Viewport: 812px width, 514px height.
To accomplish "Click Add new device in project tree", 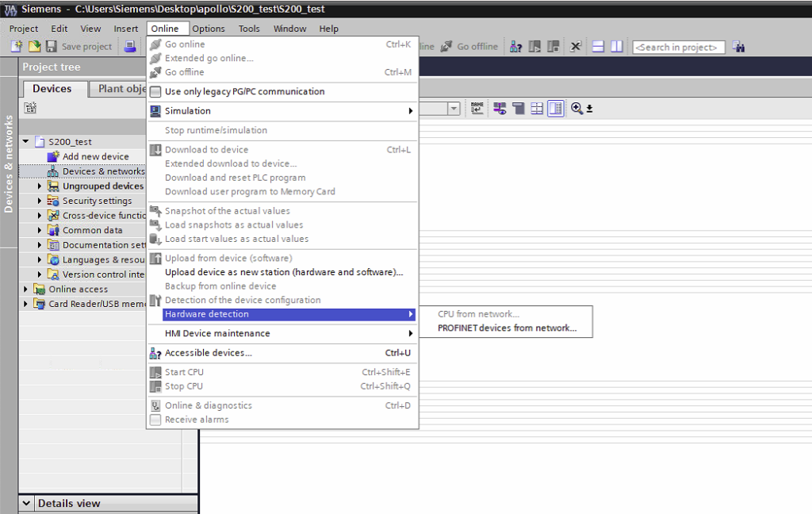I will tap(95, 157).
